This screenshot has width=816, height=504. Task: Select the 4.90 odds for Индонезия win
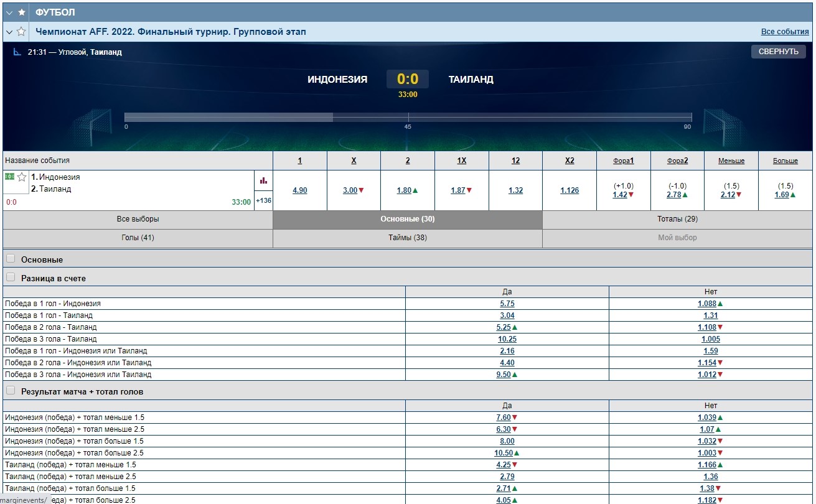coord(299,190)
